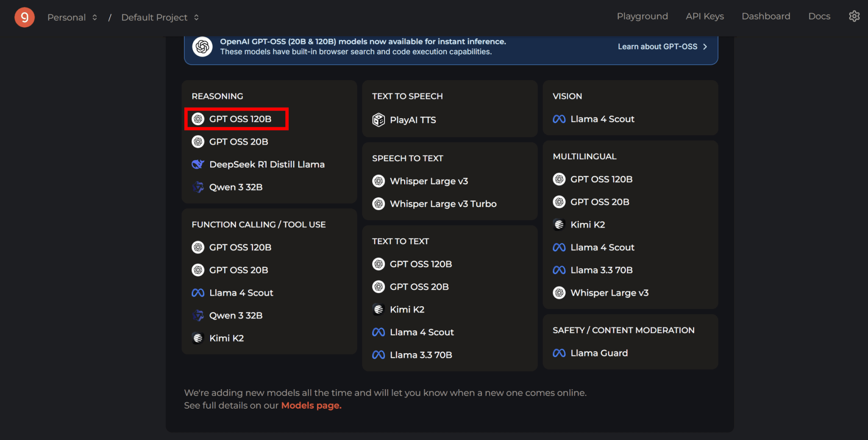Click the OpenAI icon beside Speech to Text Whisper Large v3
This screenshot has height=440, width=868.
coord(378,181)
